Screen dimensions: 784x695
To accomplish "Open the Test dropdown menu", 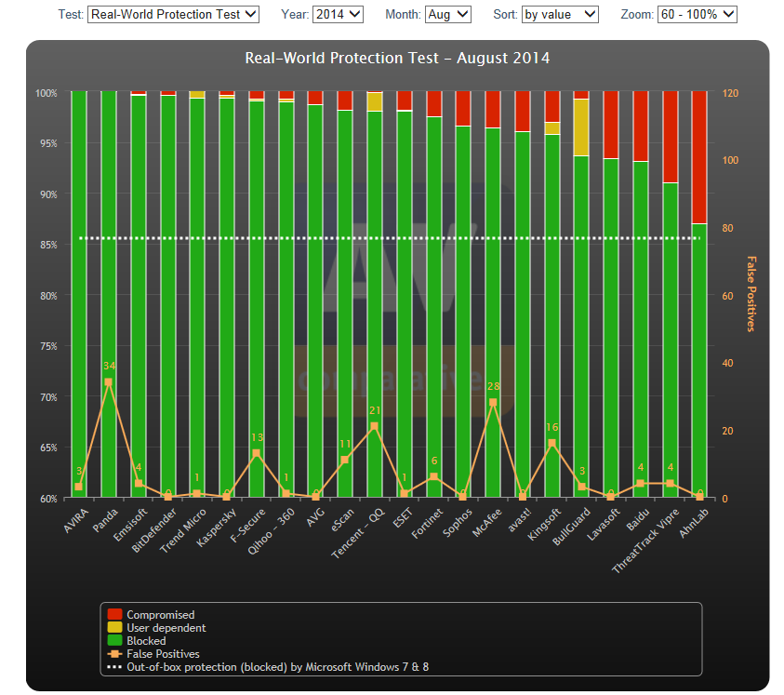I will [173, 14].
